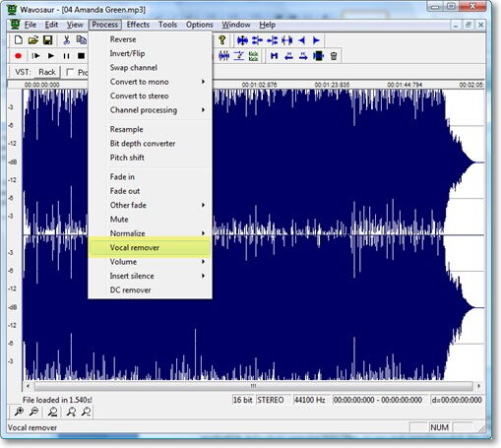Open the VST Rack button
The image size is (501, 448).
[x=47, y=72]
